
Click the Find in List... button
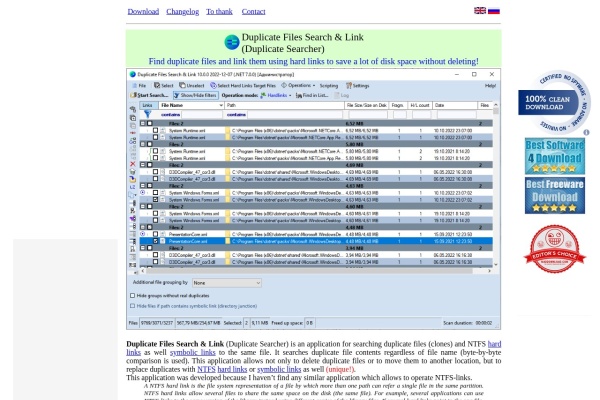312,95
